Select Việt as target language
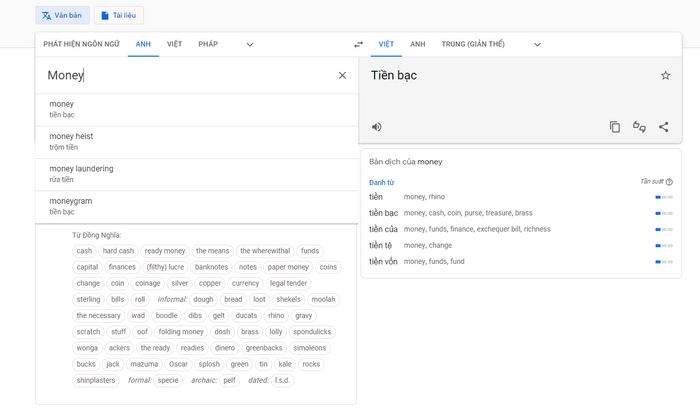 (x=386, y=44)
